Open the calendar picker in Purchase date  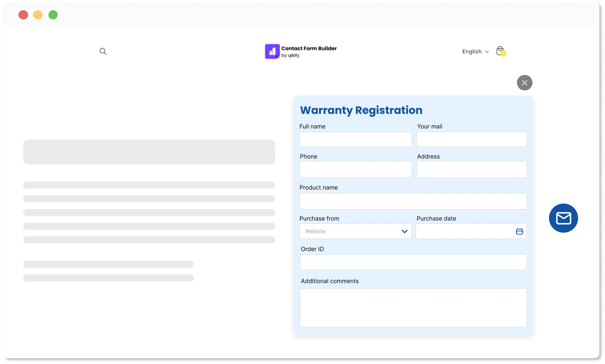[x=519, y=231]
